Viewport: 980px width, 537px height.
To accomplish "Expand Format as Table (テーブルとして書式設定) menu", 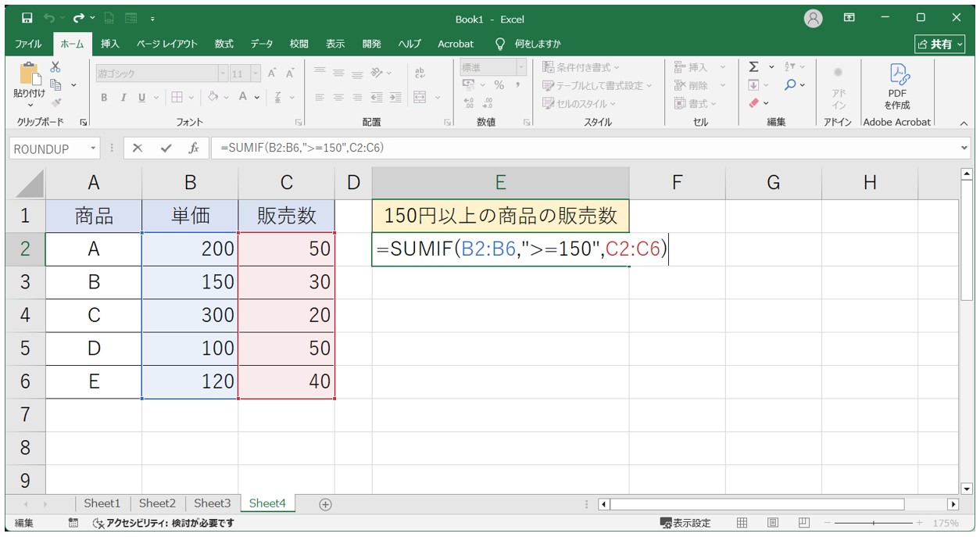I will click(x=597, y=84).
